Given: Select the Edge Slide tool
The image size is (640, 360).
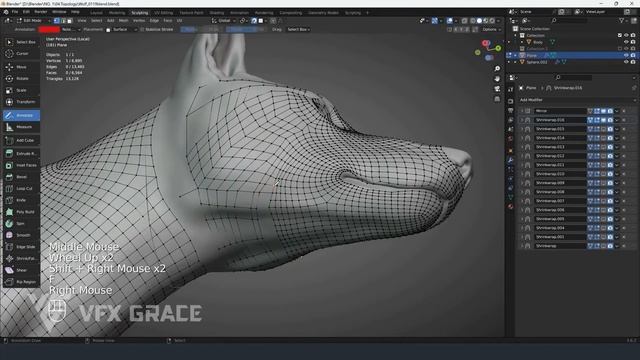Looking at the screenshot, I should 21,247.
